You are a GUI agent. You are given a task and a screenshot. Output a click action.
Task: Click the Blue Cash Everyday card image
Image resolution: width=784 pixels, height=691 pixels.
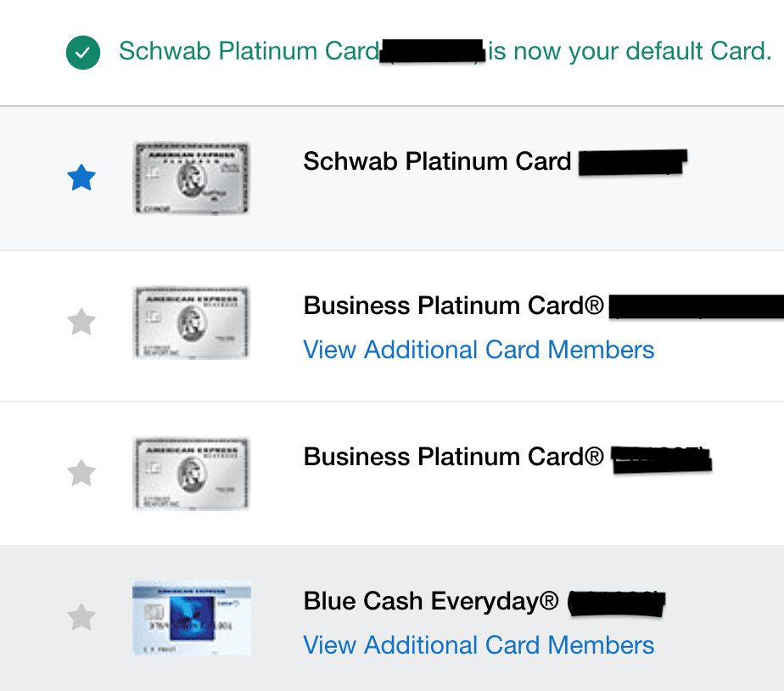pos(192,617)
